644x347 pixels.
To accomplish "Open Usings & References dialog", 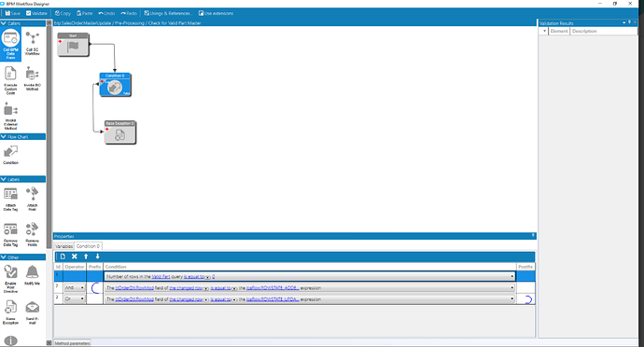I will pyautogui.click(x=167, y=13).
